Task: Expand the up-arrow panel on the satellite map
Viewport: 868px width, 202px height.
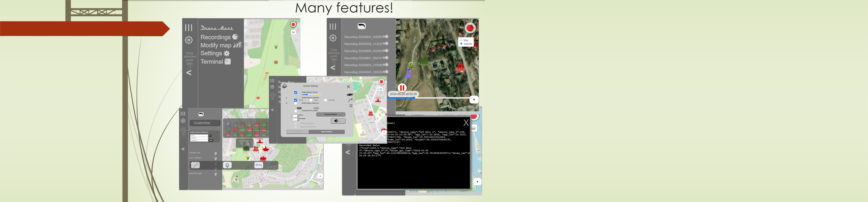Action: (474, 99)
